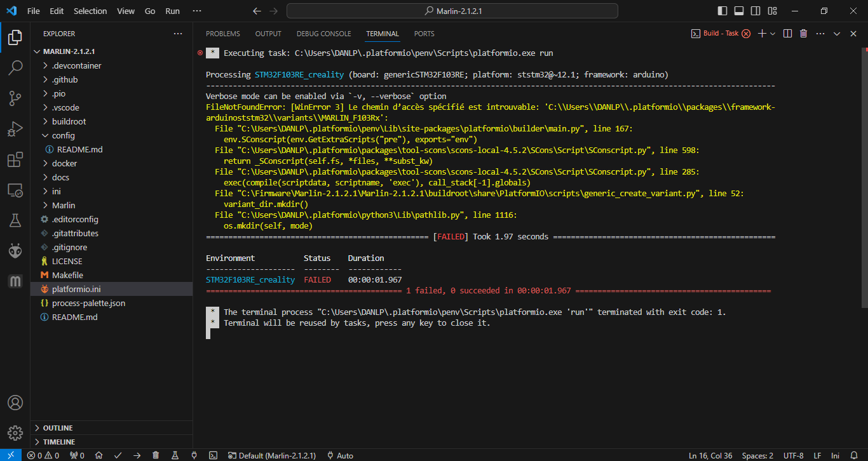Open launch profile dropdown next to plus
The height and width of the screenshot is (461, 868).
(773, 34)
